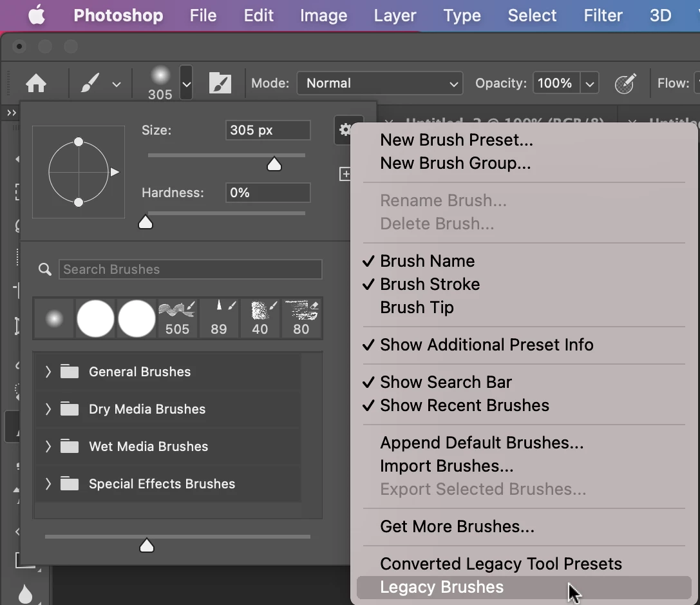The image size is (700, 605).
Task: Select the recent brush labeled 89
Action: click(219, 318)
